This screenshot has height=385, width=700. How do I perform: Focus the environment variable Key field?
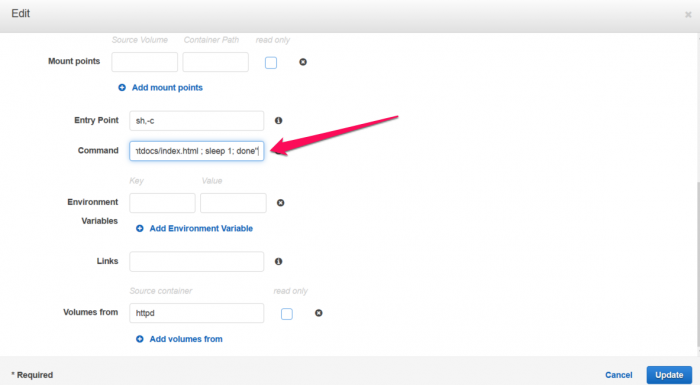162,203
